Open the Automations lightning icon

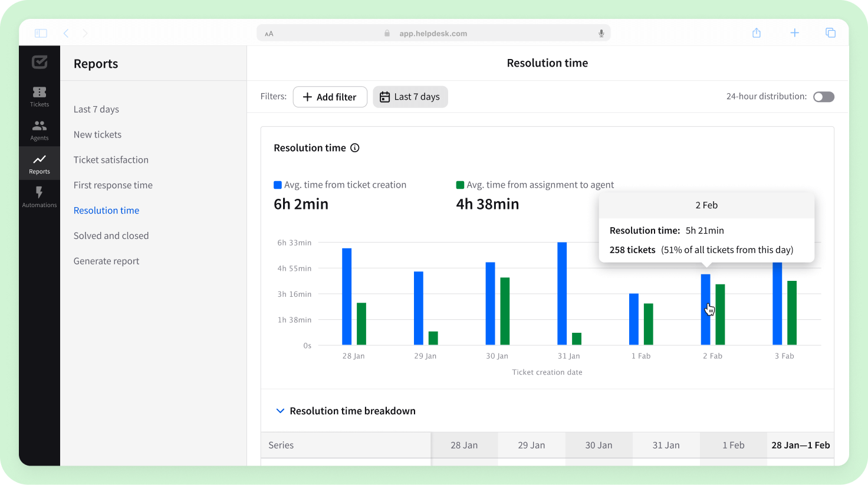click(x=39, y=196)
